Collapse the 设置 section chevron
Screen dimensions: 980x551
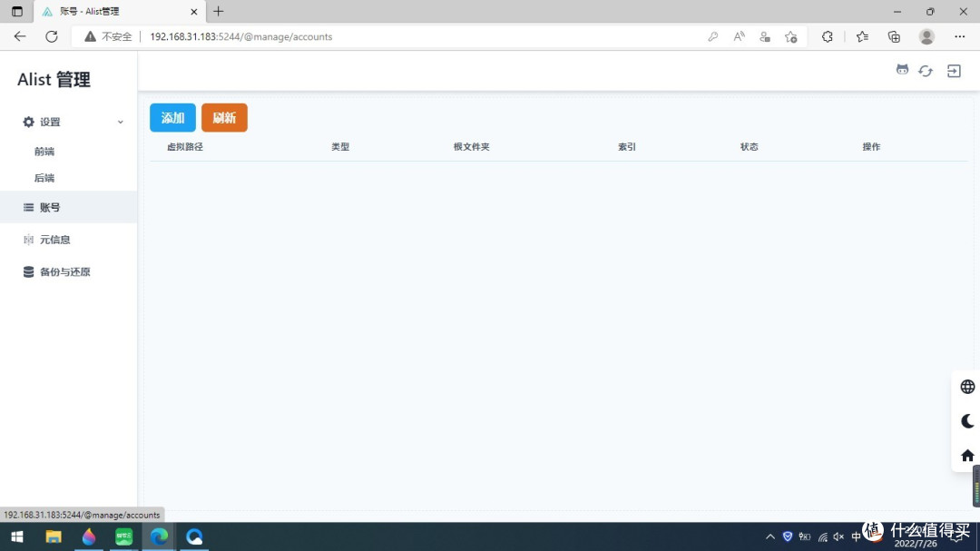[x=119, y=121]
